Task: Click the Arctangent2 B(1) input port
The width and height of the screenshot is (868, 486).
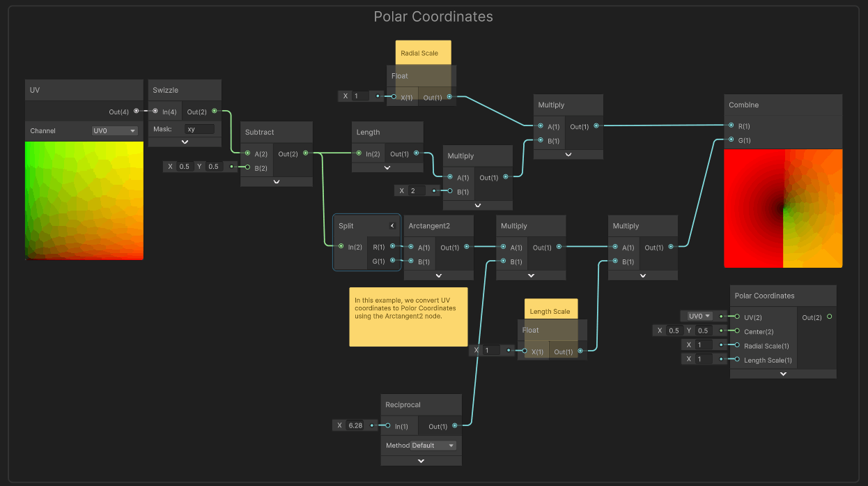Action: (x=411, y=261)
